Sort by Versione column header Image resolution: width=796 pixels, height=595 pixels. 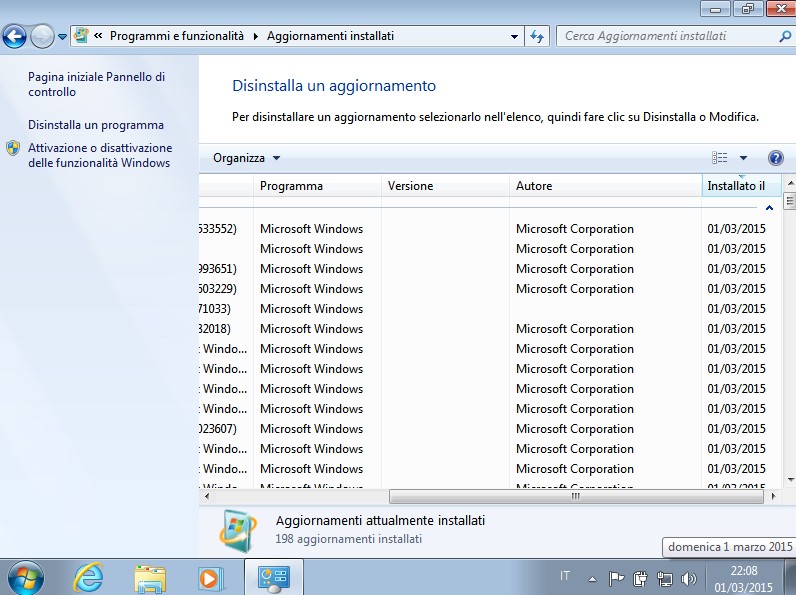(x=445, y=186)
